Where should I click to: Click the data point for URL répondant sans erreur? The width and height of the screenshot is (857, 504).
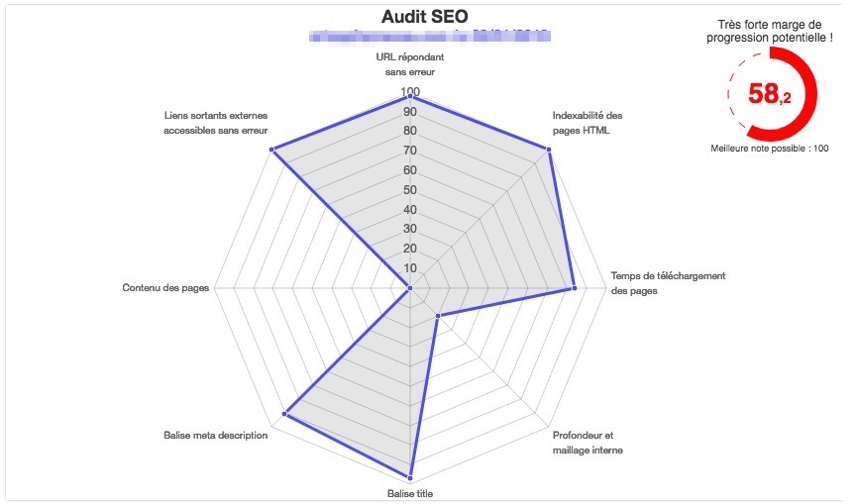(410, 96)
